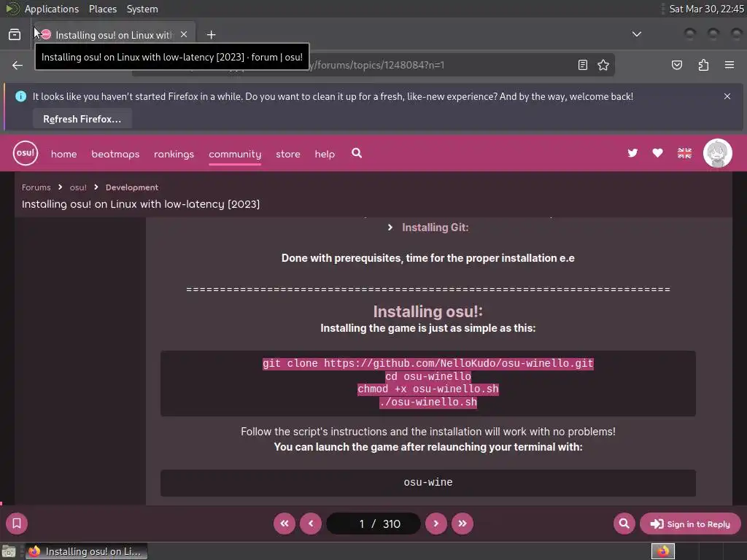Click the bookmark topic icon at bottom left
The height and width of the screenshot is (560, 747).
pyautogui.click(x=17, y=524)
